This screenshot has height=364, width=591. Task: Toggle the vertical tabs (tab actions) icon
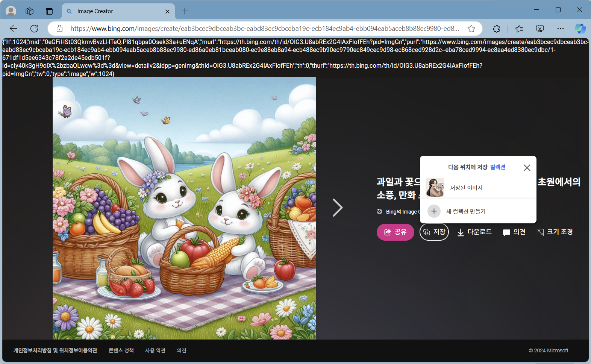[49, 11]
